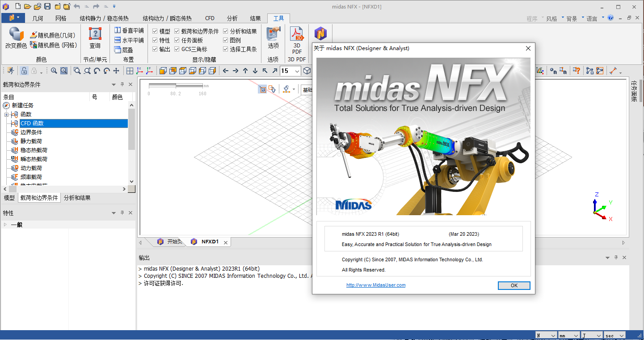Image resolution: width=644 pixels, height=340 pixels.
Task: Open the 开始页 start page tab
Action: click(x=170, y=242)
